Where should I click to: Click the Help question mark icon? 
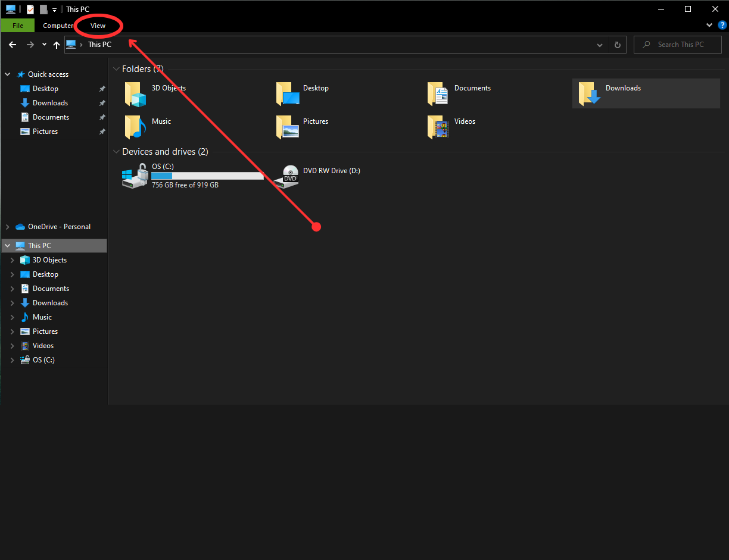coord(722,25)
